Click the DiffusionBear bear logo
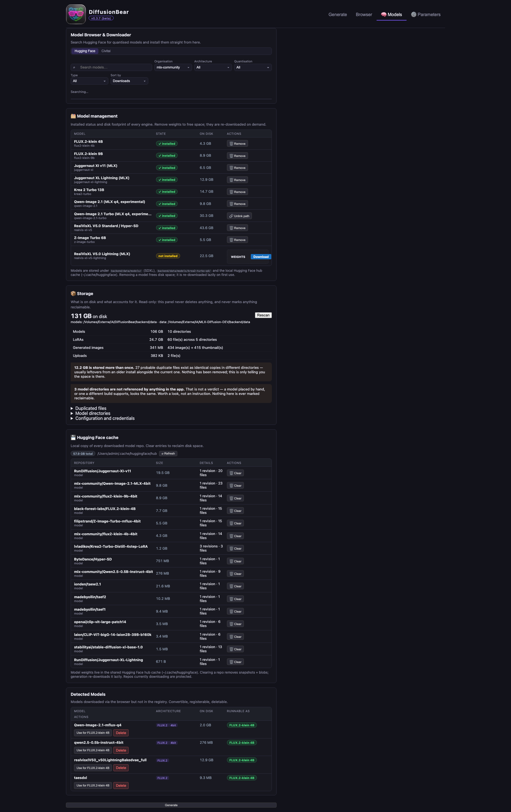 [76, 14]
